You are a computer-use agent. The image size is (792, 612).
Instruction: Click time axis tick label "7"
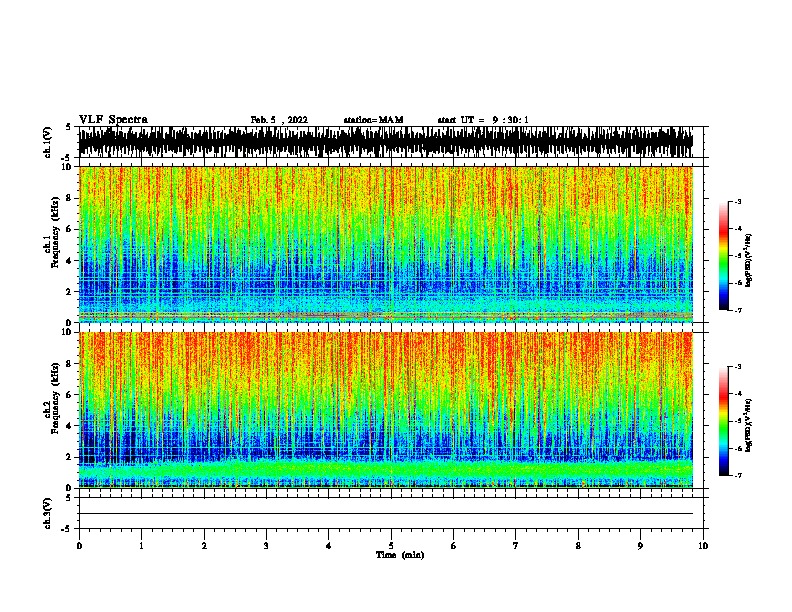click(x=516, y=546)
